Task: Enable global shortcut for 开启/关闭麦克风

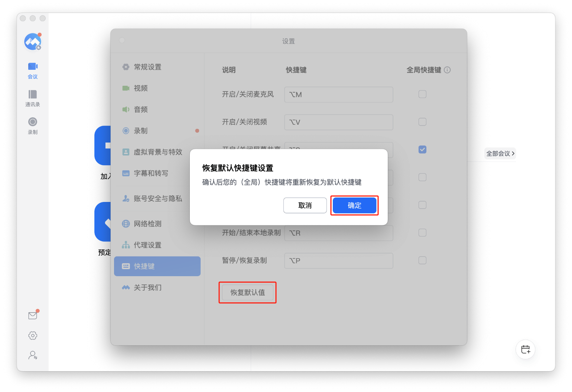Action: pyautogui.click(x=422, y=94)
